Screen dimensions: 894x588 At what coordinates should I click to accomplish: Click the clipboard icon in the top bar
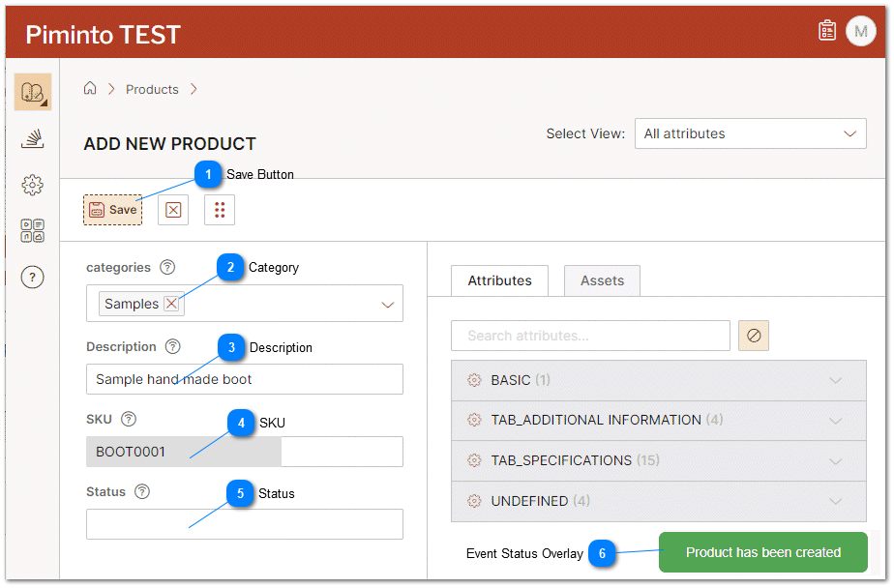click(x=826, y=30)
